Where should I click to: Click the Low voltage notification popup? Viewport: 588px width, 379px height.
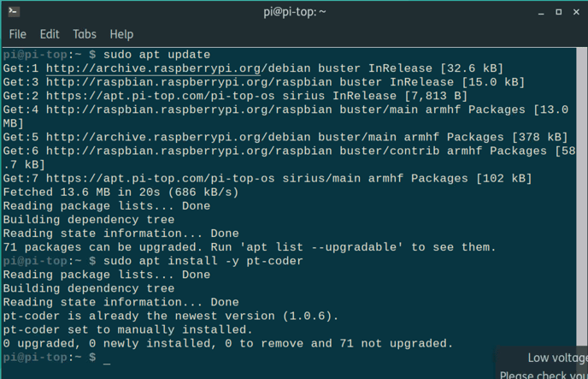[x=542, y=363]
